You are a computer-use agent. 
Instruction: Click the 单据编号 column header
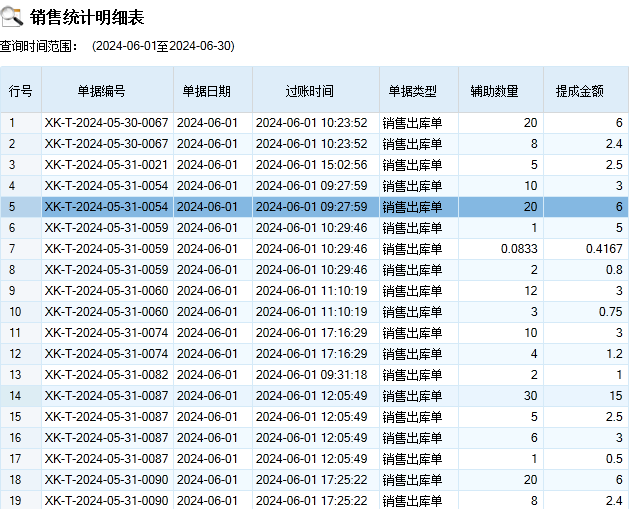(107, 91)
